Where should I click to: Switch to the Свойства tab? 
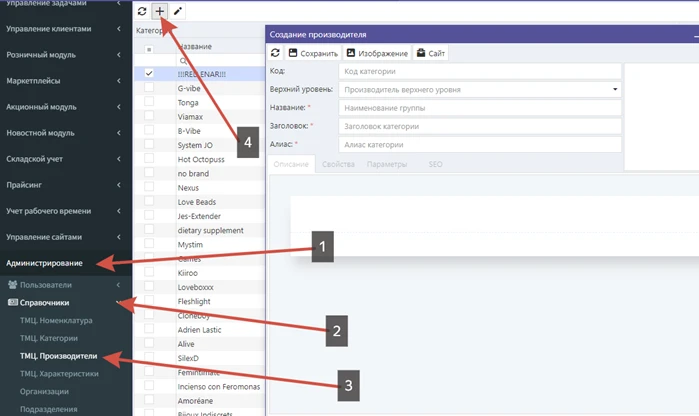tap(337, 163)
